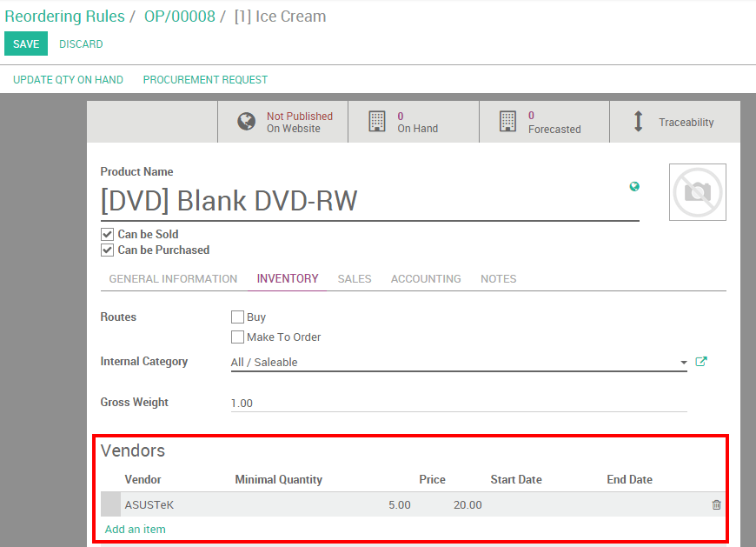Switch to the Sales tab

pos(355,278)
